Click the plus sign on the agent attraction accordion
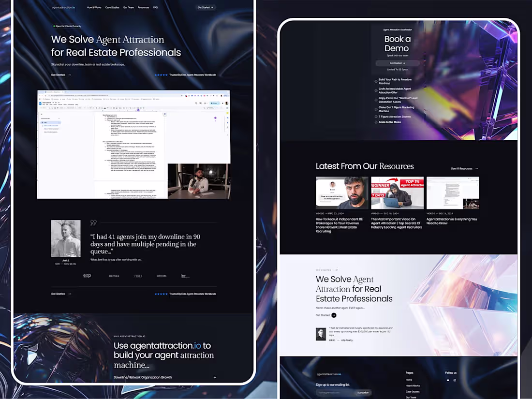Image resolution: width=532 pixels, height=399 pixels. 215,377
